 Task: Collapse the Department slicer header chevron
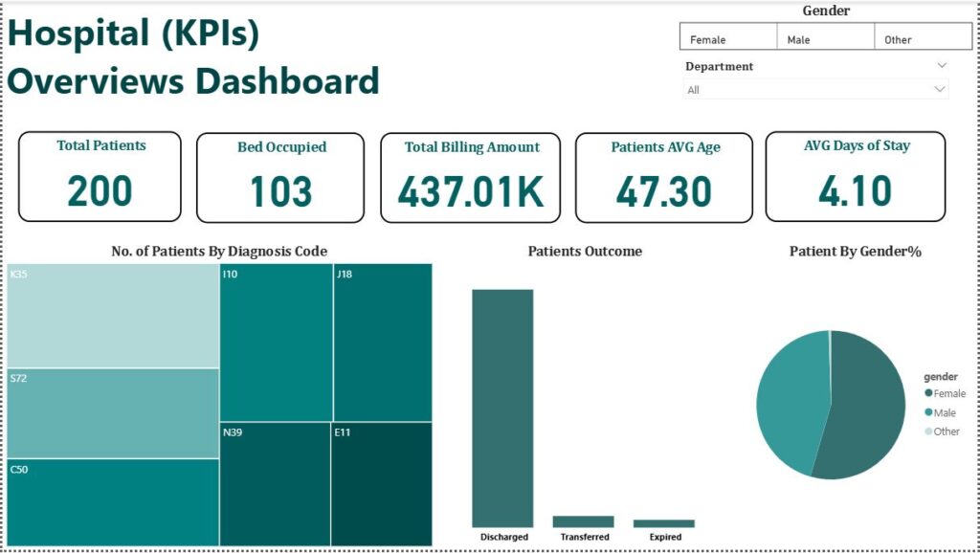pos(942,66)
